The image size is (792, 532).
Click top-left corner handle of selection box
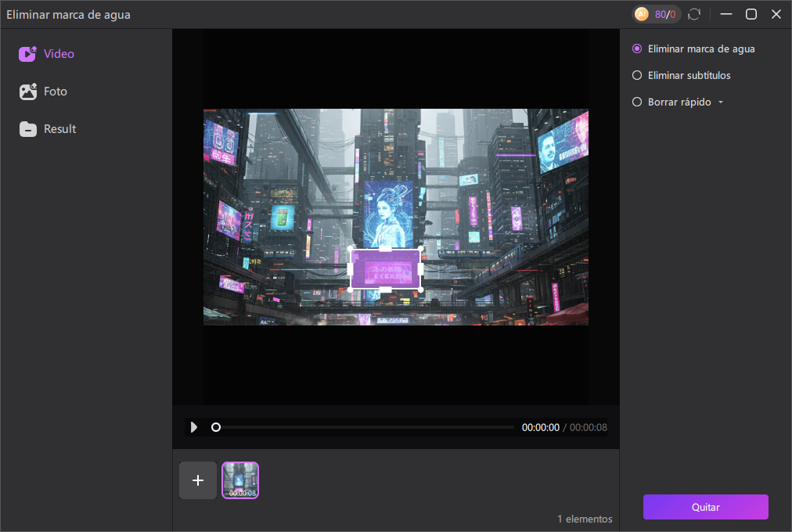(x=351, y=249)
